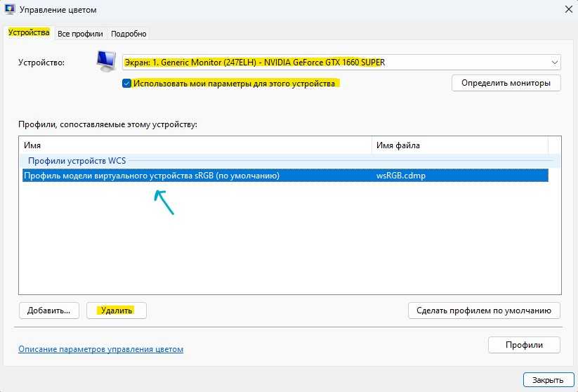
Task: Click the Color Management title bar icon
Action: (9, 10)
